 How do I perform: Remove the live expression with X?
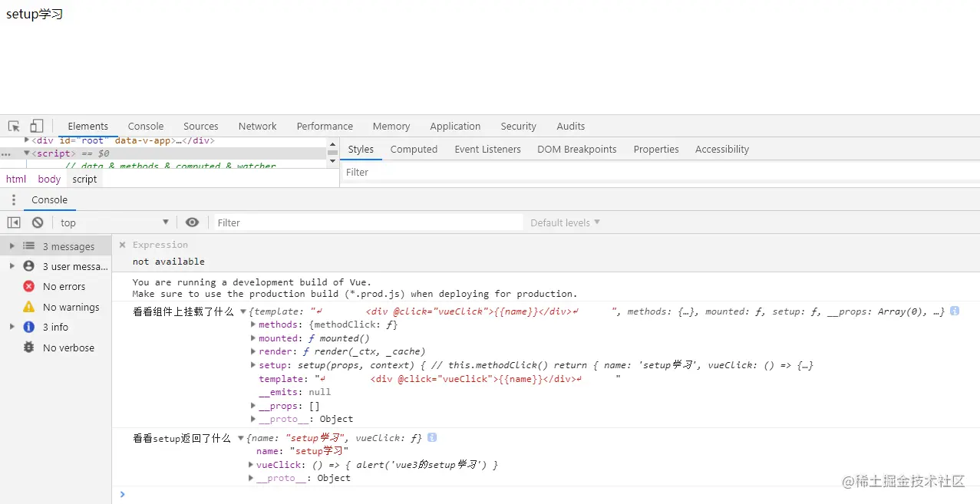click(122, 245)
